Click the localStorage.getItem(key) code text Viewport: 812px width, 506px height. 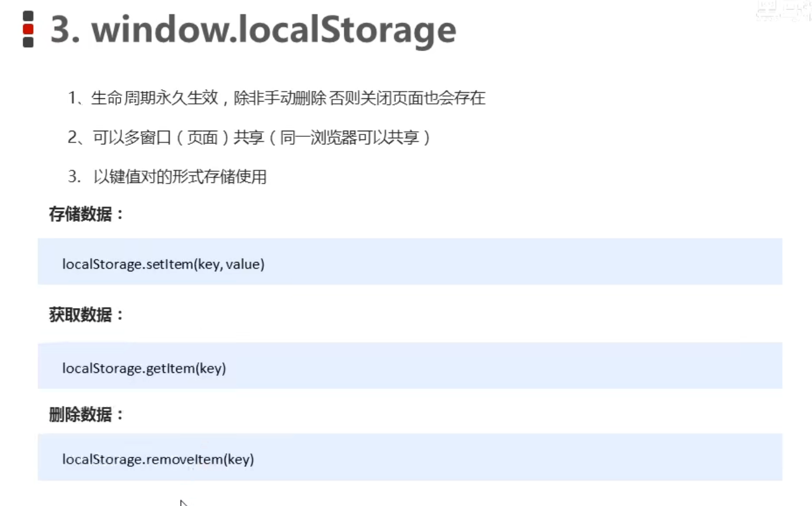(x=144, y=368)
